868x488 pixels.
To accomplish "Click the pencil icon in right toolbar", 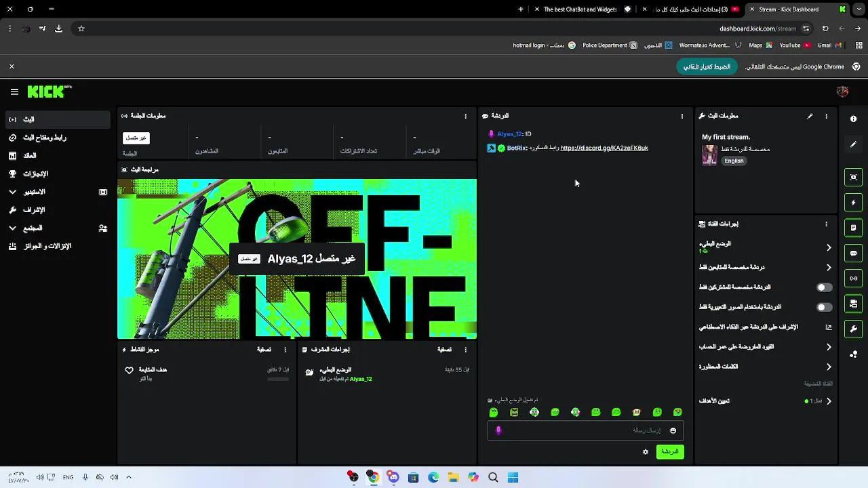I will (x=854, y=144).
